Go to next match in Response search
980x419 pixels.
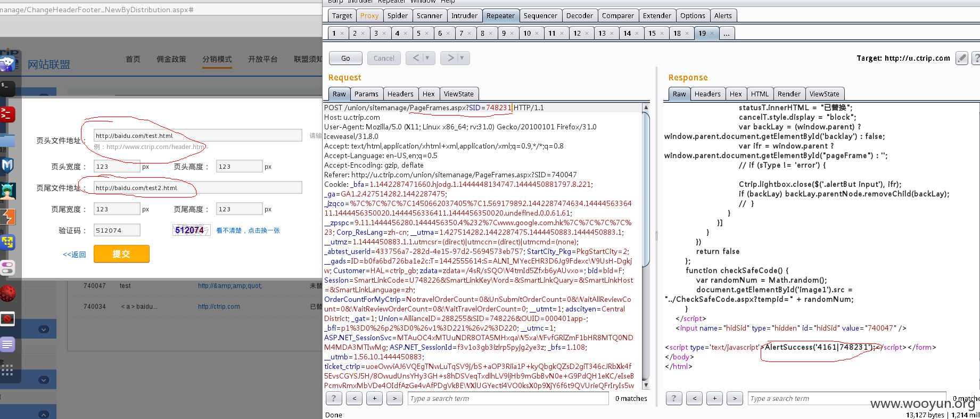point(735,398)
